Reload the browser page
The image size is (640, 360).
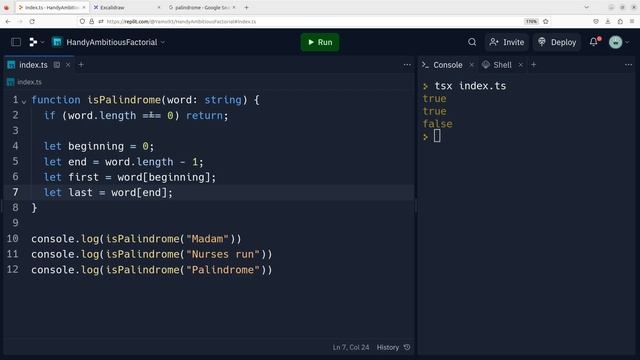(32, 21)
